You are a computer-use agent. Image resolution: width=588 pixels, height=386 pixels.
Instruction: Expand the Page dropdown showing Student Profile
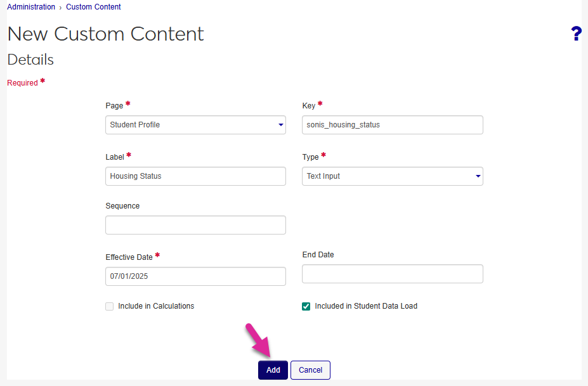pos(195,125)
